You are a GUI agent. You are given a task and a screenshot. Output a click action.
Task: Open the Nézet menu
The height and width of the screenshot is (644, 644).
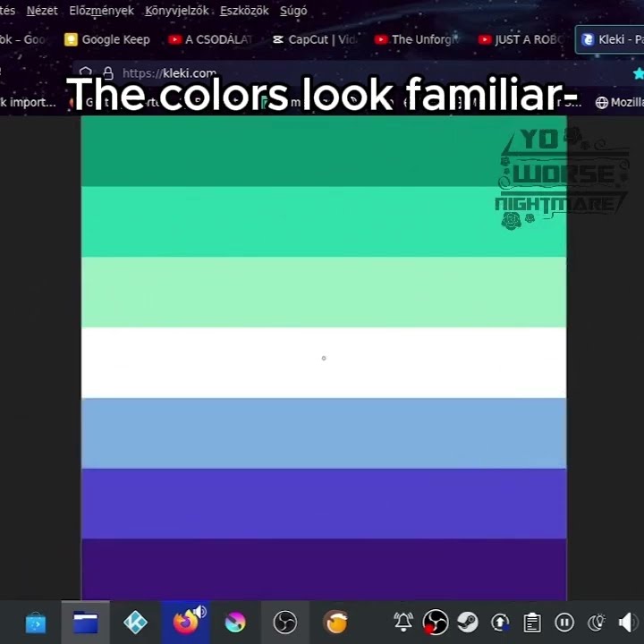pos(42,10)
